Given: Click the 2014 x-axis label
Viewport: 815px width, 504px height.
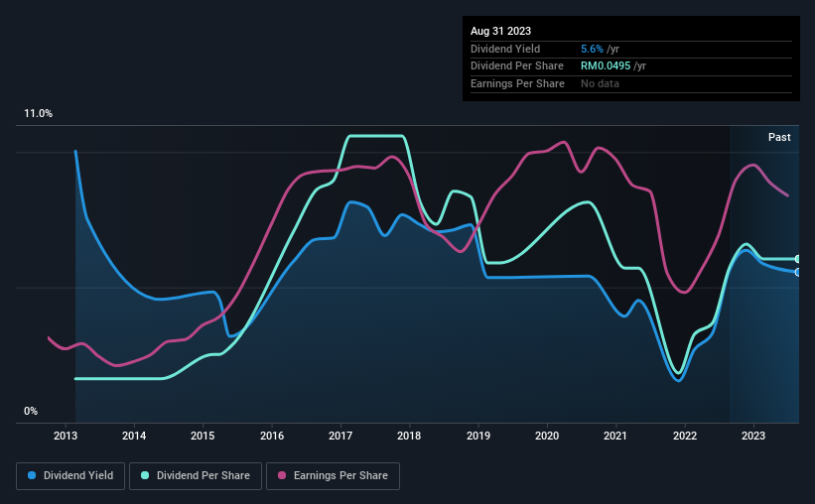Looking at the screenshot, I should pos(134,436).
